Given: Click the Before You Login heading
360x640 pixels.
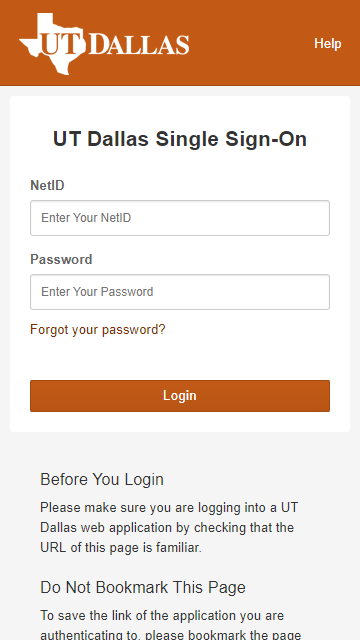Looking at the screenshot, I should click(102, 479).
